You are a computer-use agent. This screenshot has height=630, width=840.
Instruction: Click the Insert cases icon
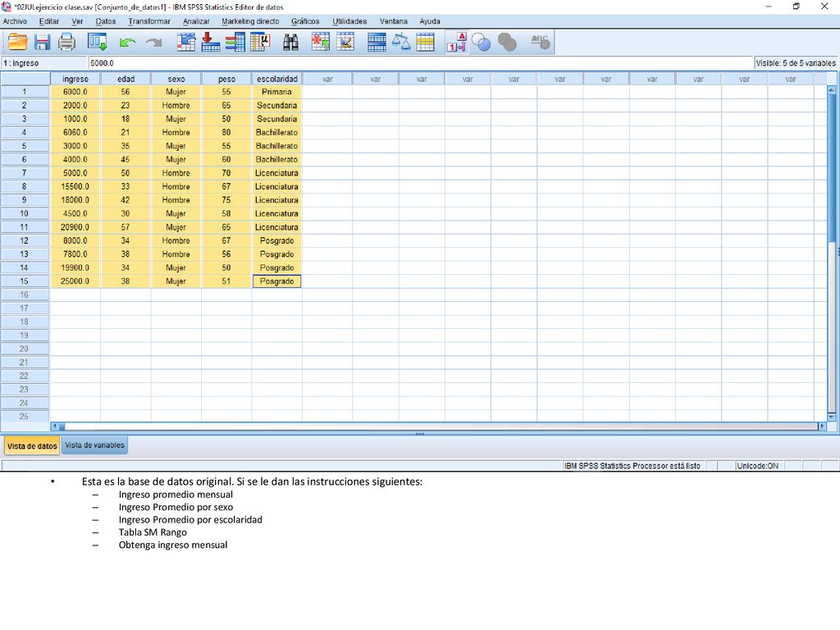pyautogui.click(x=321, y=42)
